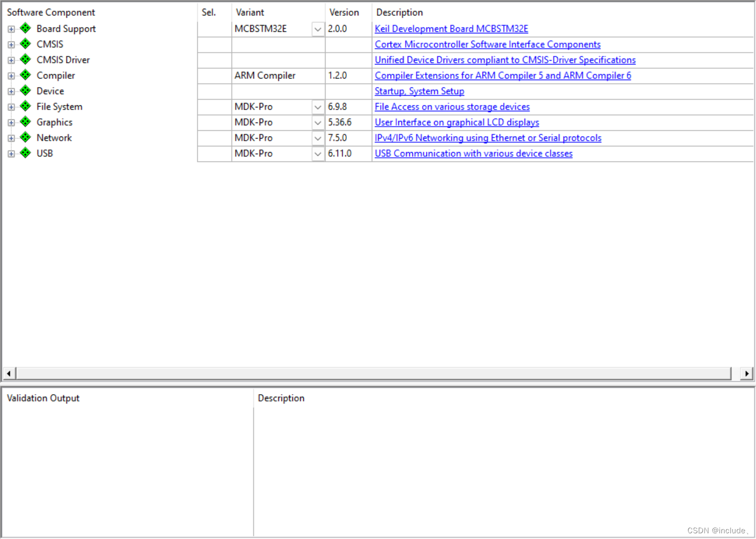756x539 pixels.
Task: Open USB MDK-Pro variant dropdown
Action: point(318,154)
